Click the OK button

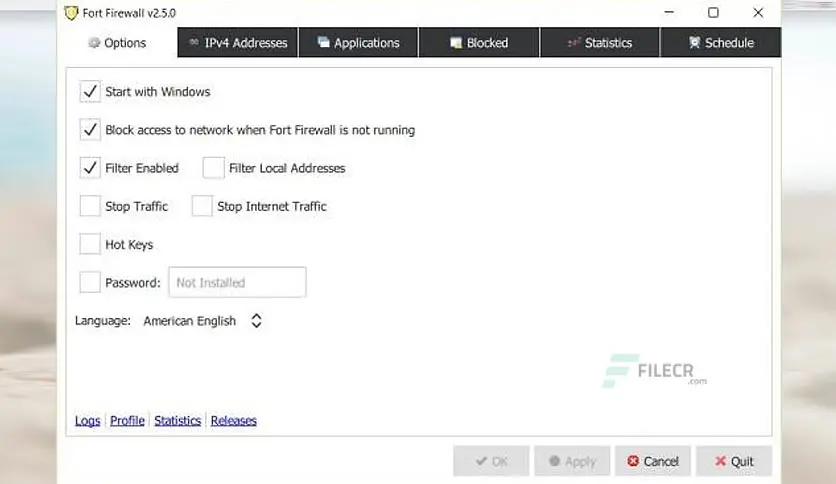tap(491, 461)
